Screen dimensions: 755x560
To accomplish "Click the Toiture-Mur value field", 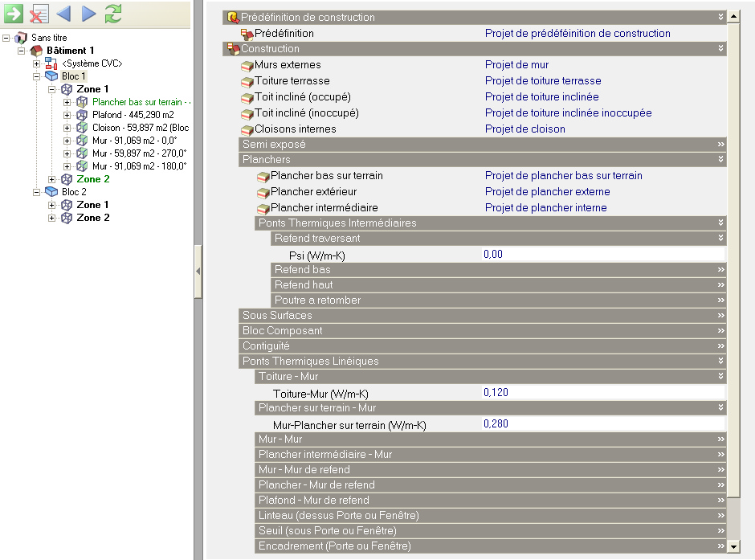I will pyautogui.click(x=602, y=393).
